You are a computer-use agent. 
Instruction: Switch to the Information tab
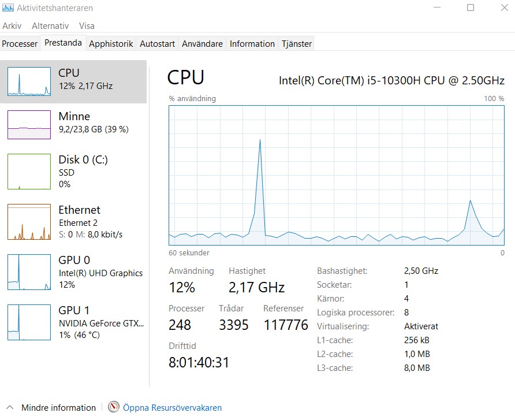pyautogui.click(x=252, y=44)
